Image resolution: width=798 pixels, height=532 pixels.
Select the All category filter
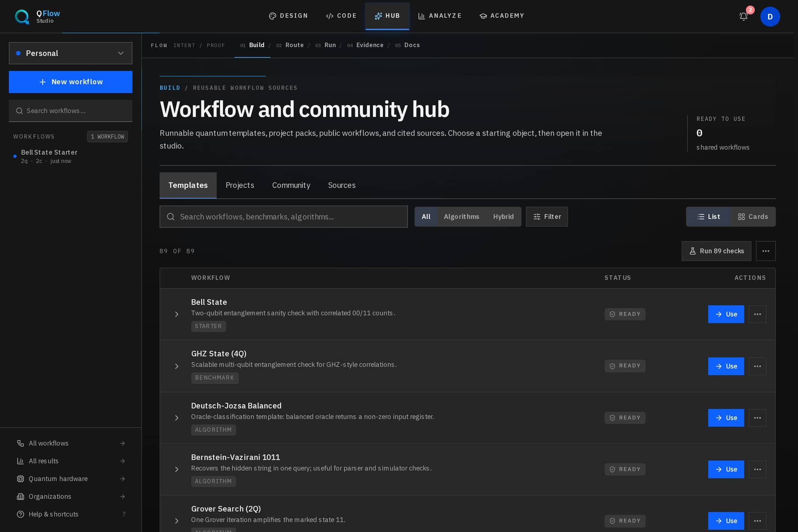(426, 217)
